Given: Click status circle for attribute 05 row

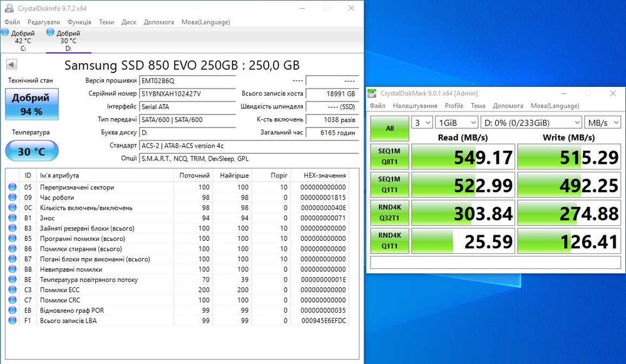Looking at the screenshot, I should point(13,187).
